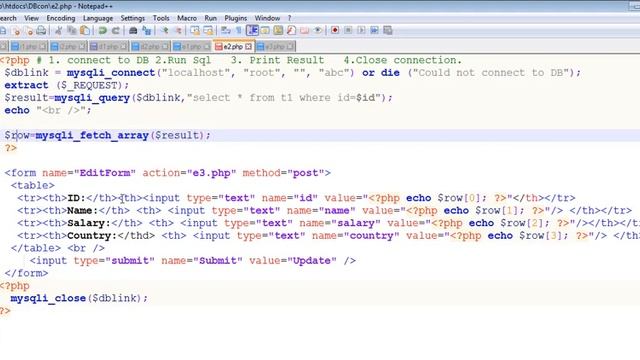Click the word extract in the code
640x360 pixels.
[27, 85]
